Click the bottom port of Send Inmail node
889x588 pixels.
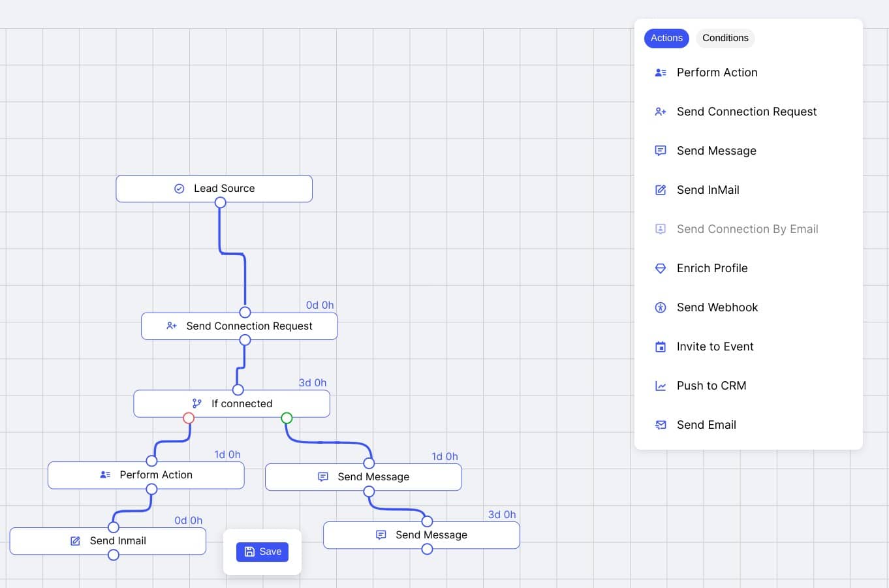pyautogui.click(x=114, y=555)
